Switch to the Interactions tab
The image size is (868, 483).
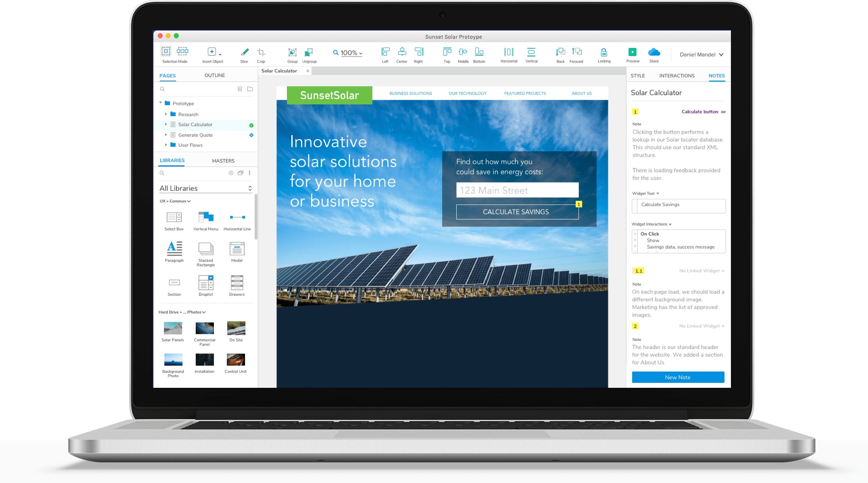677,76
